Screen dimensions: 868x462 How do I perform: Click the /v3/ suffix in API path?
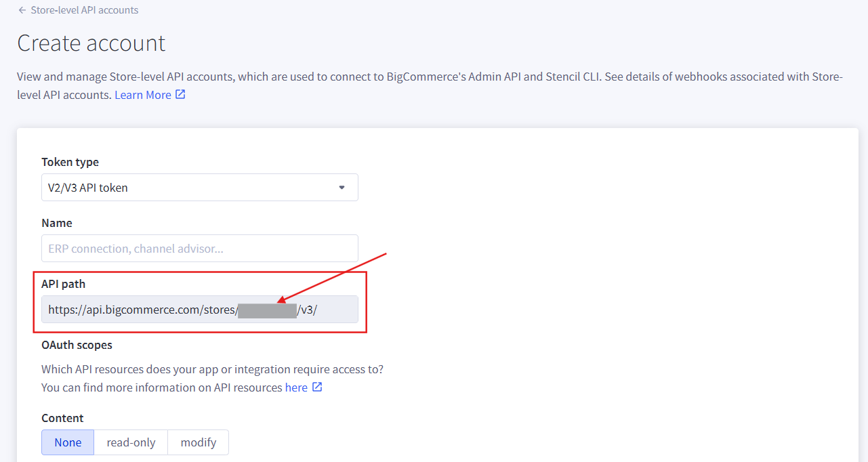(x=308, y=311)
